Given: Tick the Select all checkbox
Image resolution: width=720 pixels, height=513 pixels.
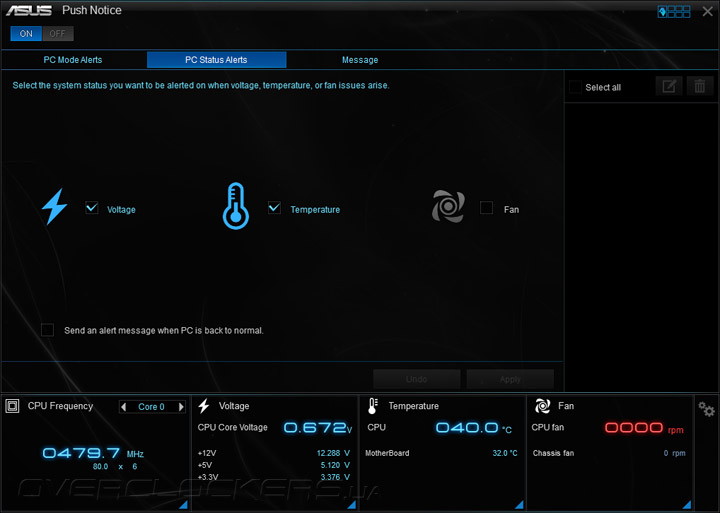Looking at the screenshot, I should (x=575, y=87).
